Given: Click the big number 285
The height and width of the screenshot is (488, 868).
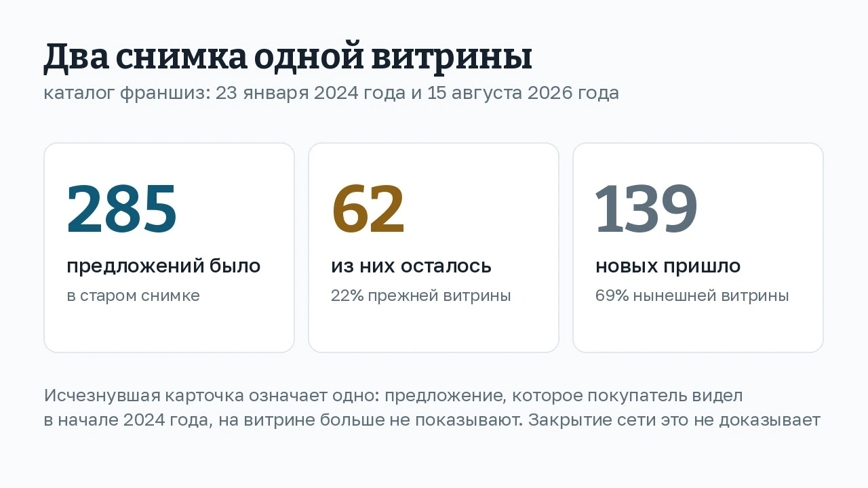Looking at the screenshot, I should click(122, 209).
